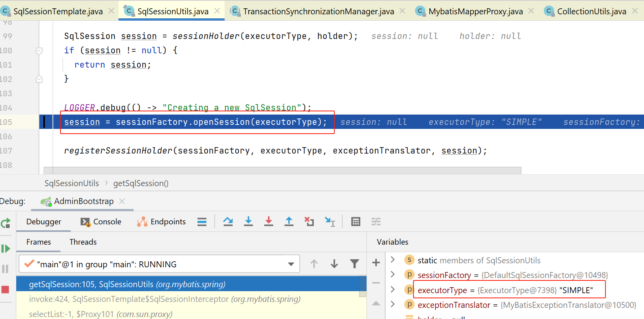
Task: Select the invoke:424 SqlSessionInterceptor stack frame
Action: click(x=165, y=299)
